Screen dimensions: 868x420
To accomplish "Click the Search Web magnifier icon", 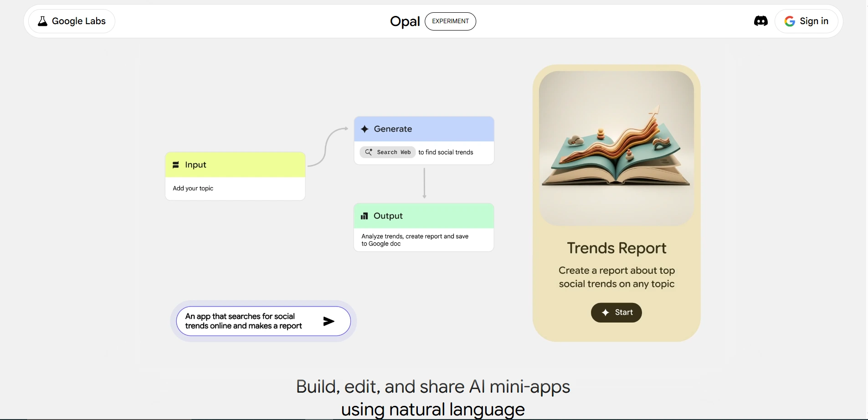I will (x=369, y=152).
